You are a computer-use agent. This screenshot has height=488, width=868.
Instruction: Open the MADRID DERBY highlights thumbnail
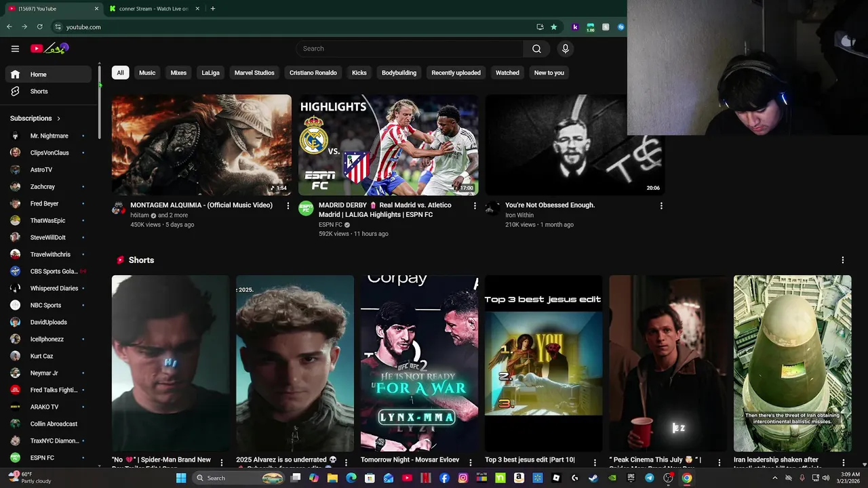[388, 145]
